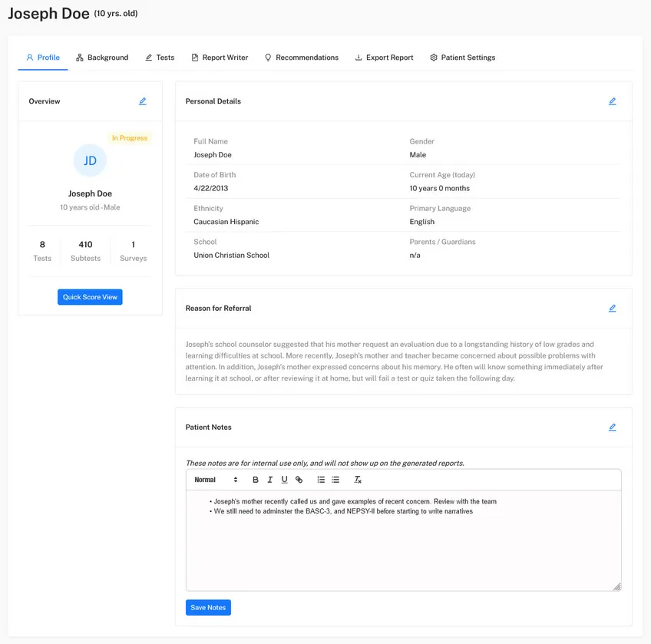Insert bulleted list in notes editor
This screenshot has width=651, height=644.
[x=335, y=480]
